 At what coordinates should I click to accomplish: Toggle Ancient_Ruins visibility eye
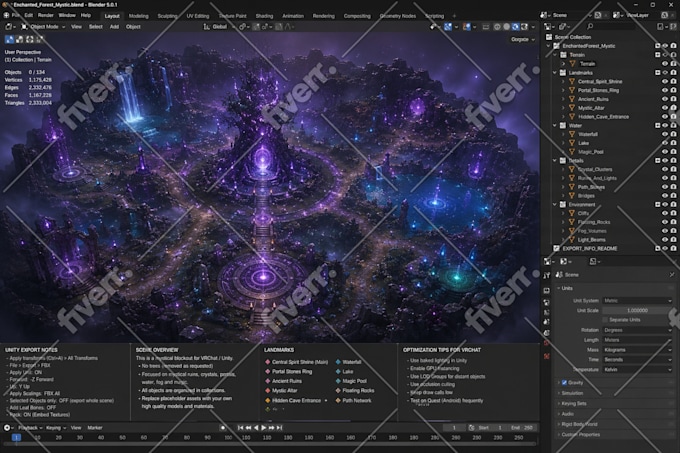click(664, 99)
